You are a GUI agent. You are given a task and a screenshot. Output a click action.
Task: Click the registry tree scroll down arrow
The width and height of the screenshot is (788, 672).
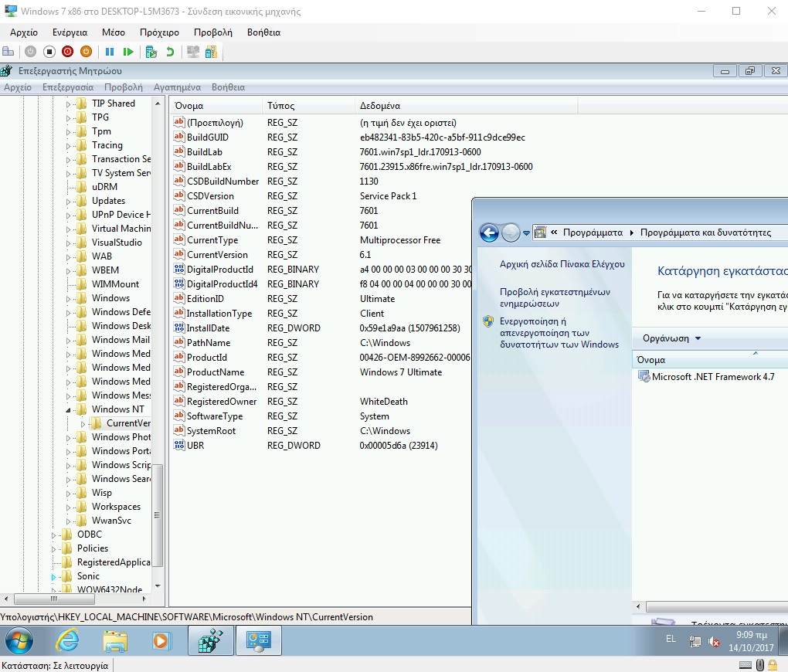(158, 585)
